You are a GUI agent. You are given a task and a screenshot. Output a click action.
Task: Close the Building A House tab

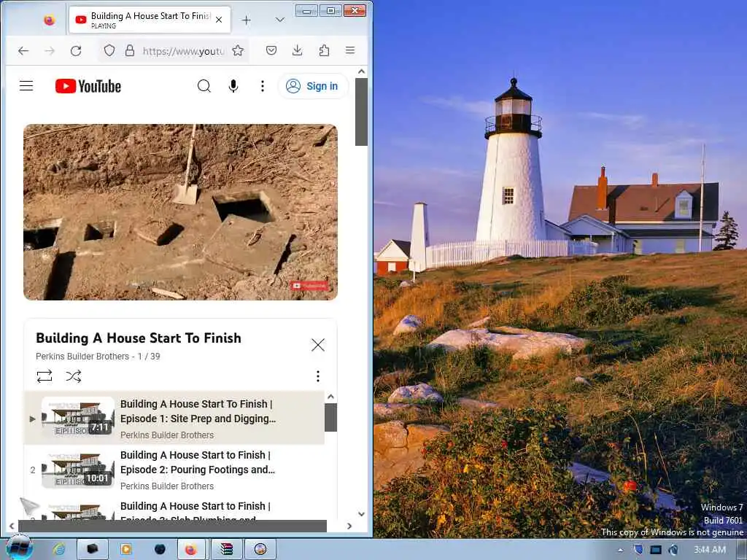click(219, 20)
